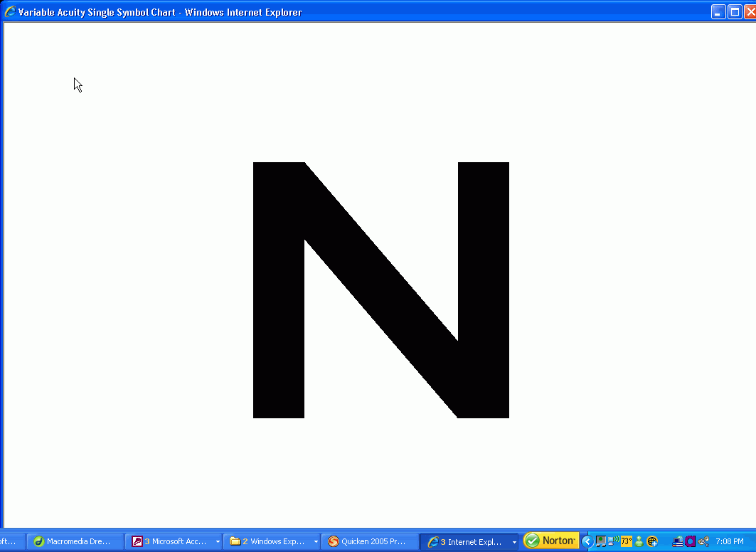This screenshot has height=552, width=756.
Task: Click the Internet Explorer icon in title bar
Action: (10, 11)
